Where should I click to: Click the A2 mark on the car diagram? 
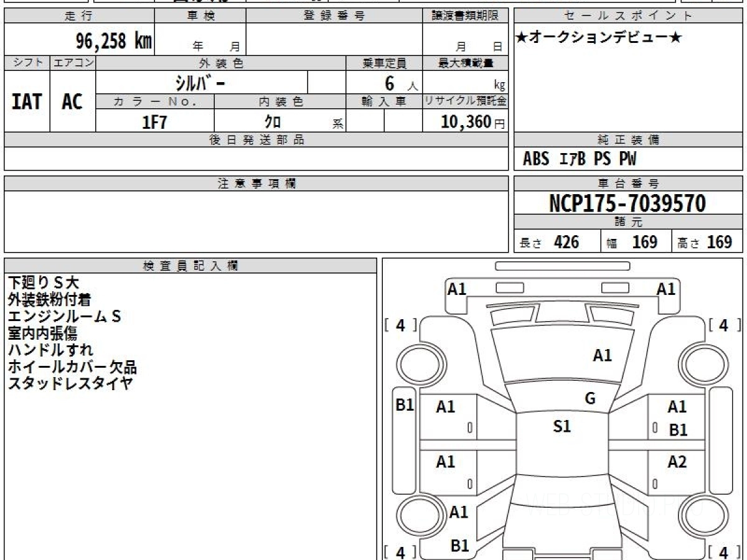pyautogui.click(x=677, y=462)
